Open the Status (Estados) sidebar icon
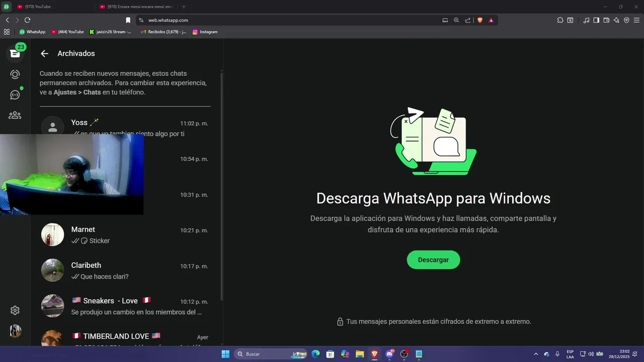This screenshot has height=362, width=644. tap(15, 74)
